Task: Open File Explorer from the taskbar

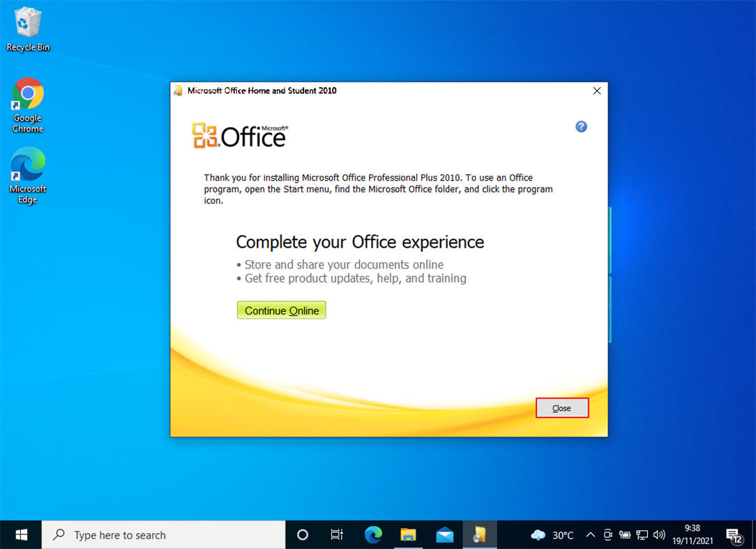Action: (x=408, y=534)
